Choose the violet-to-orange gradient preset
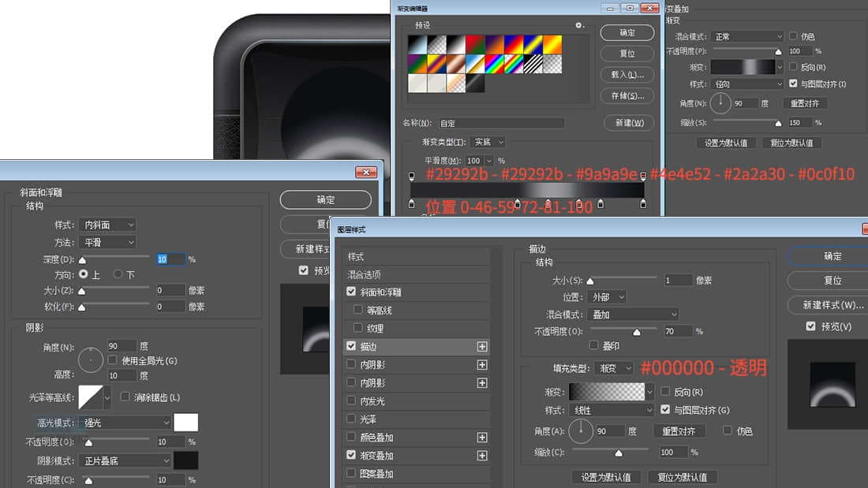 pos(494,45)
